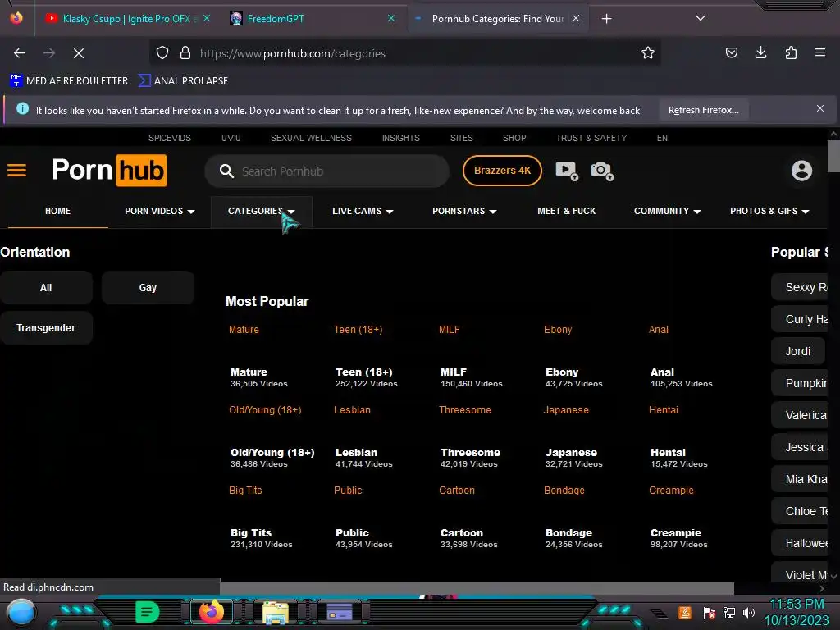840x630 pixels.
Task: Click the horizontal scrollbar at page bottom
Action: (x=477, y=588)
